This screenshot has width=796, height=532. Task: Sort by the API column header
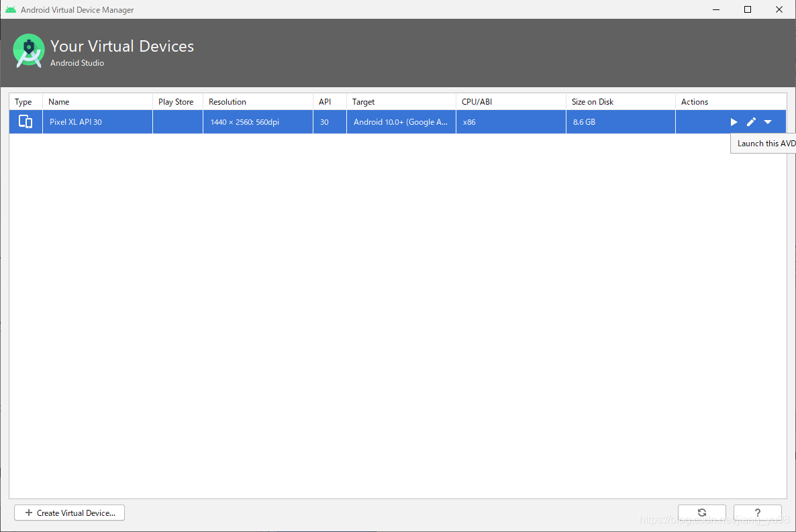click(330, 101)
